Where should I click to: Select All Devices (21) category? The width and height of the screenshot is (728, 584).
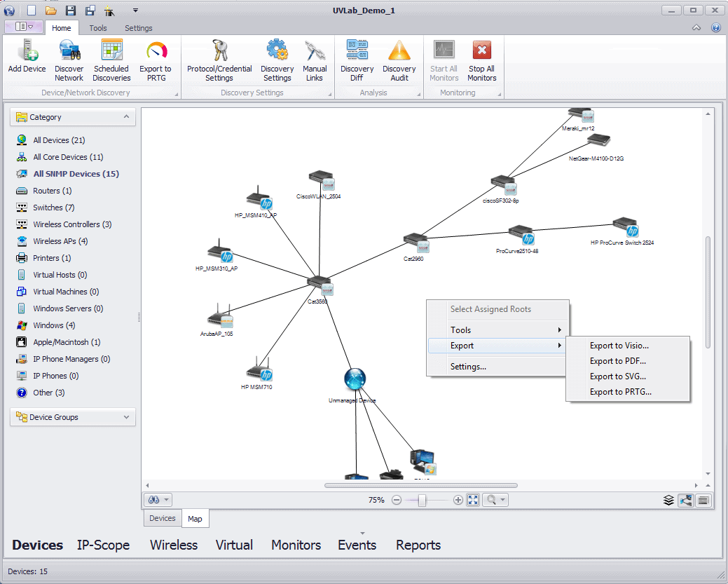[x=59, y=140]
